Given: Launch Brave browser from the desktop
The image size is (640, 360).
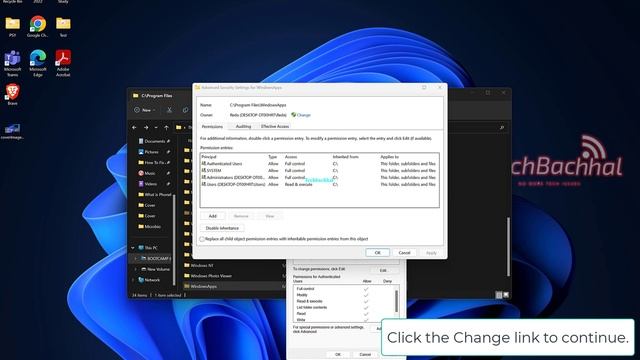Looking at the screenshot, I should (12, 94).
